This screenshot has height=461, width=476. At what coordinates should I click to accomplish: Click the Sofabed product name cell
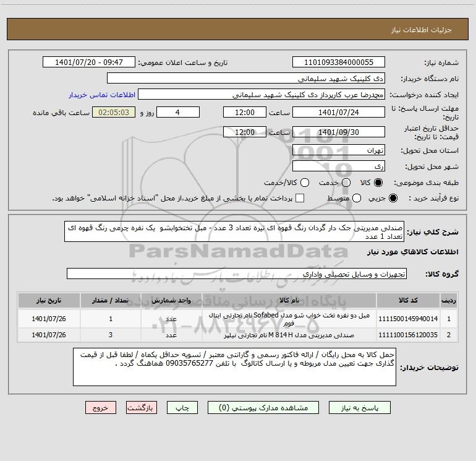click(289, 319)
